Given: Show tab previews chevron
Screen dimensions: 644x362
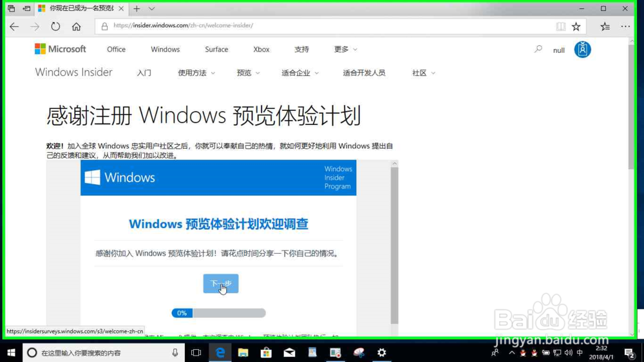Looking at the screenshot, I should coord(151,8).
